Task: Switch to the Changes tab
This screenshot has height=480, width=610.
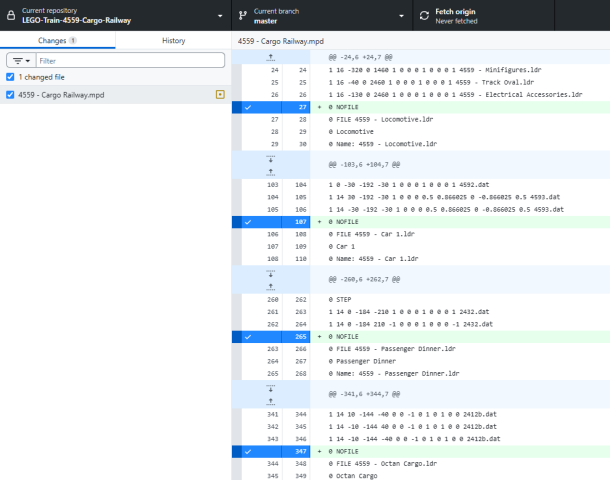Action: [57, 41]
